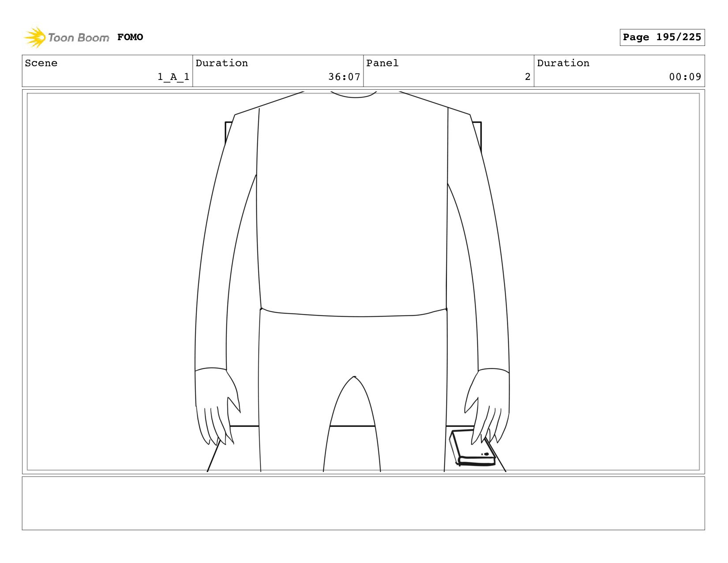Click the phone drawn on the chair
The width and height of the screenshot is (728, 563).
coord(472,448)
